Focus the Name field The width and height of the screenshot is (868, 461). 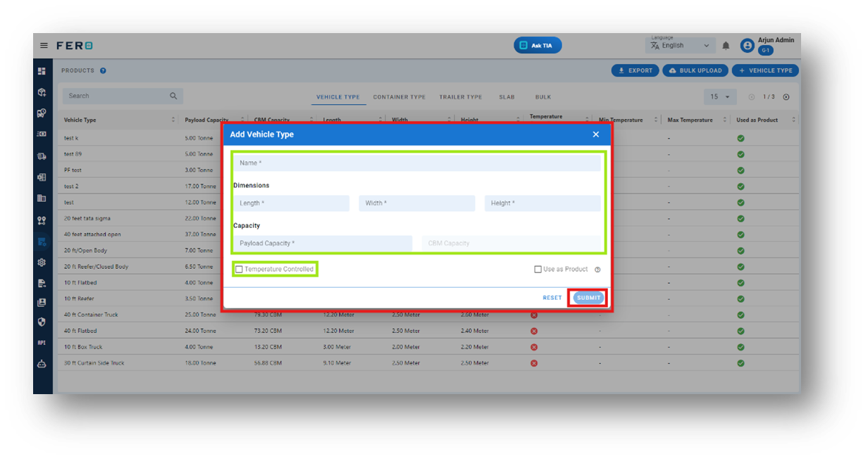417,163
